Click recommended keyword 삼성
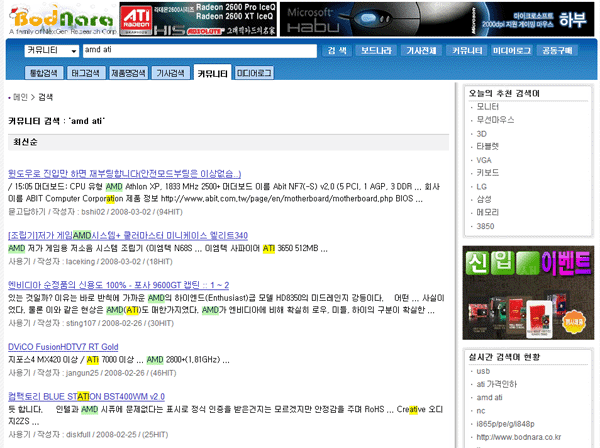 [484, 199]
